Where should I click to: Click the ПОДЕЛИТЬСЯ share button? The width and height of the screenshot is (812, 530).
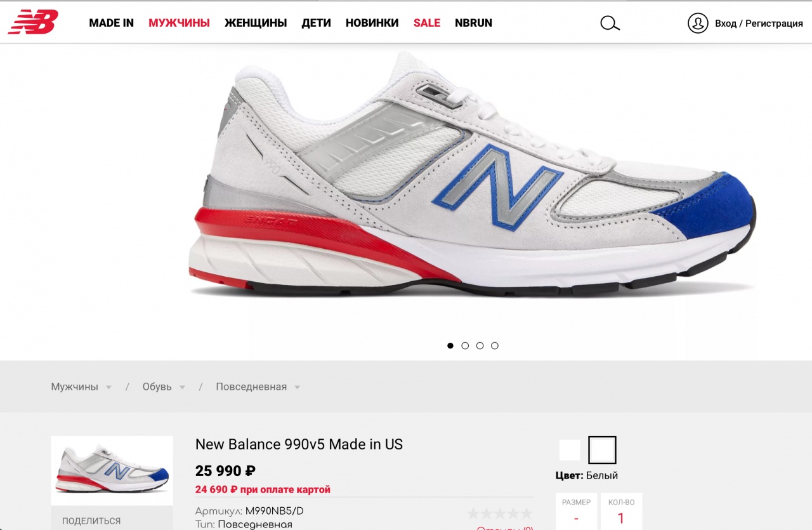91,521
